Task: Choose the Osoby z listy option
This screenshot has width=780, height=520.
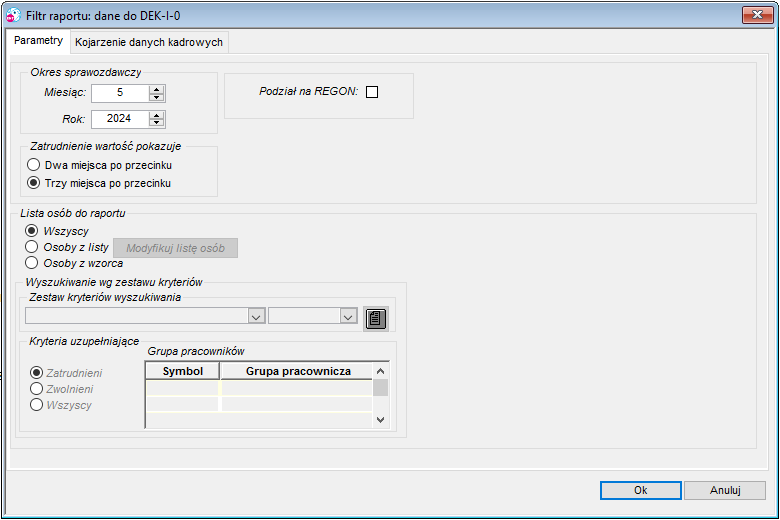Action: (x=31, y=247)
